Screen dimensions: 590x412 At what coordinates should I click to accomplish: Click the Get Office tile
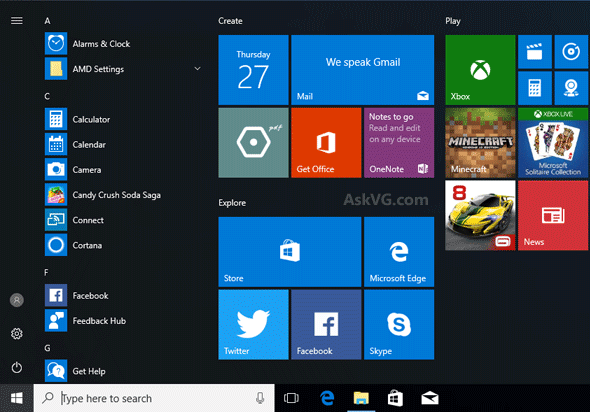(326, 143)
